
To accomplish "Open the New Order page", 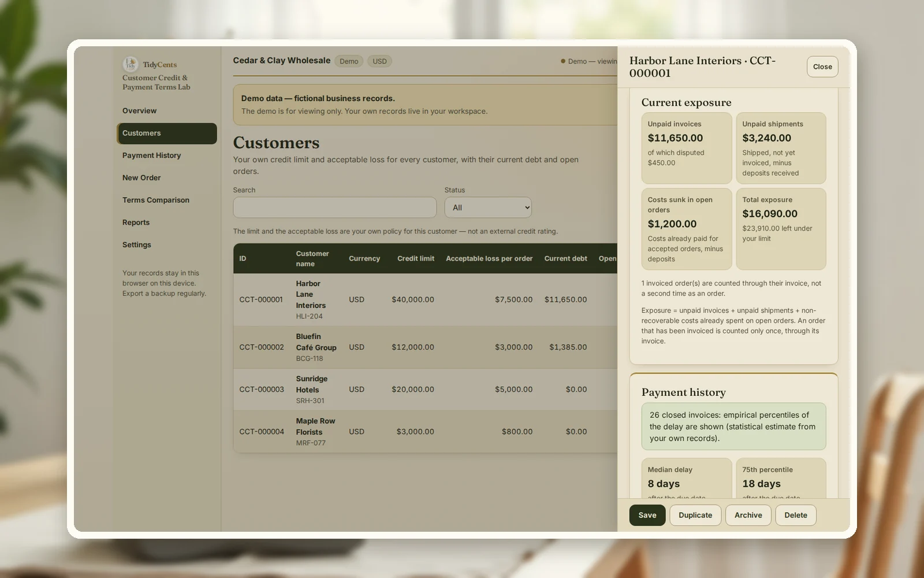I will (x=166, y=178).
